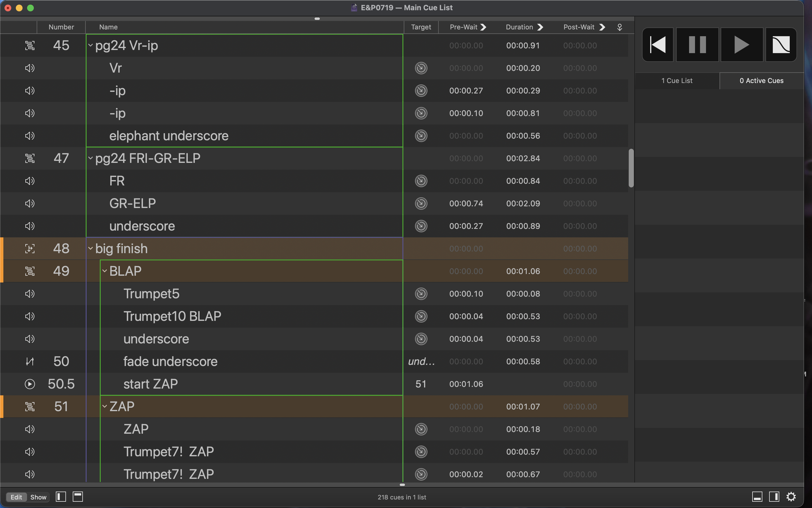Click the Number column header
This screenshot has height=508, width=812.
pyautogui.click(x=61, y=27)
